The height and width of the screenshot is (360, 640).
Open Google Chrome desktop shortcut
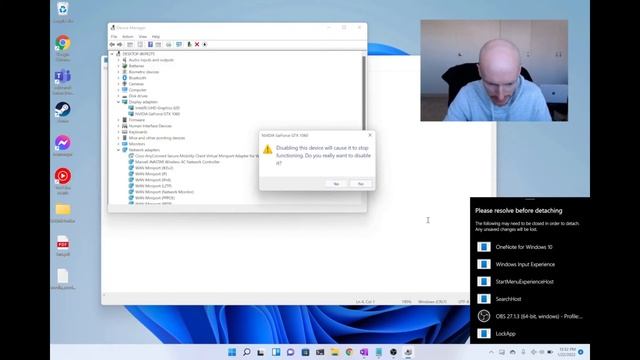63,48
